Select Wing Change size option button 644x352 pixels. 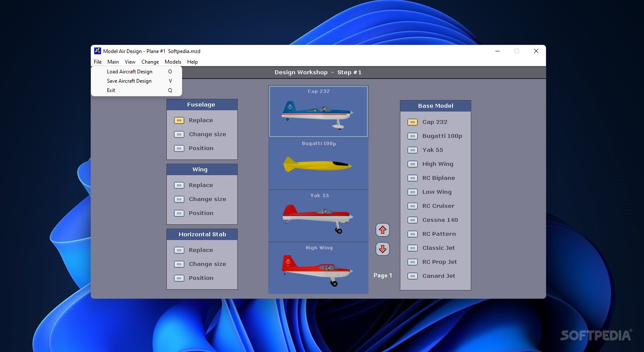pyautogui.click(x=179, y=199)
